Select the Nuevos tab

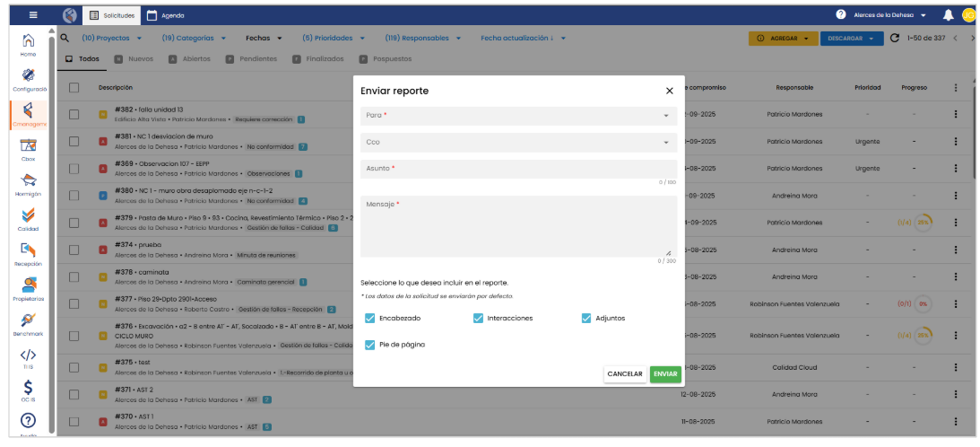coord(133,59)
